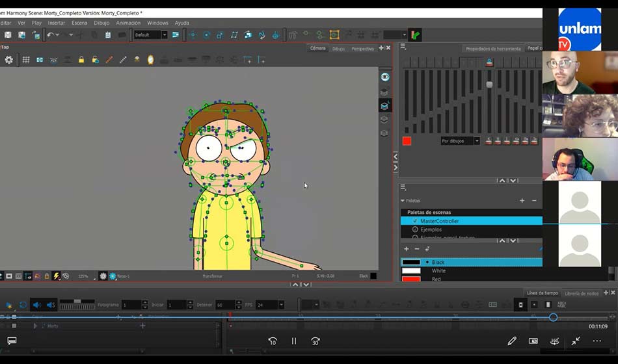Select the Skew tool in the top toolbar
618x364 pixels.
pyautogui.click(x=234, y=35)
